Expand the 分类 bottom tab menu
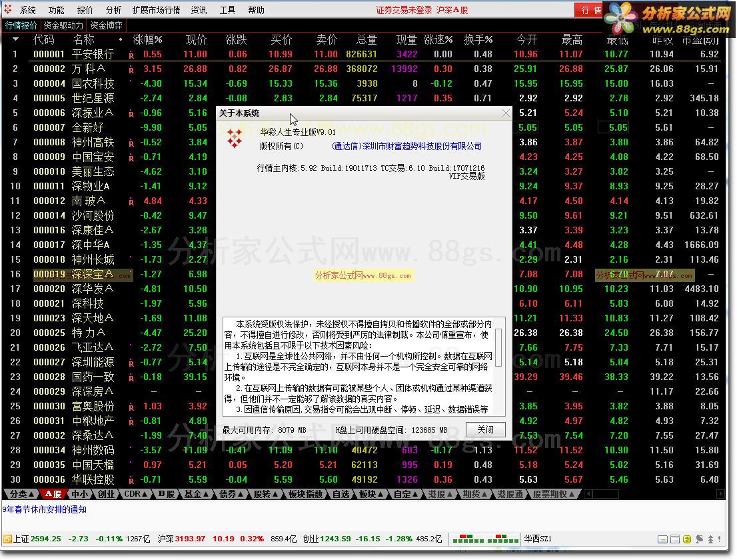Viewport: 737px width, 560px height. click(x=21, y=494)
